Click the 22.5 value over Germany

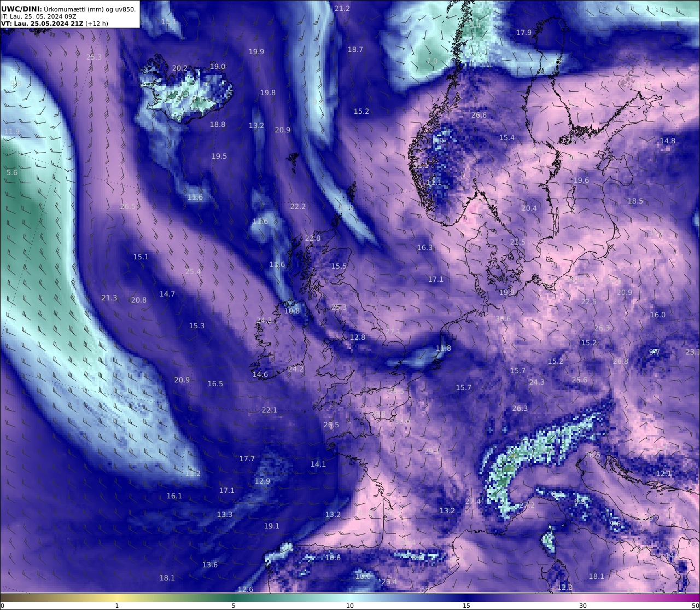pyautogui.click(x=589, y=301)
